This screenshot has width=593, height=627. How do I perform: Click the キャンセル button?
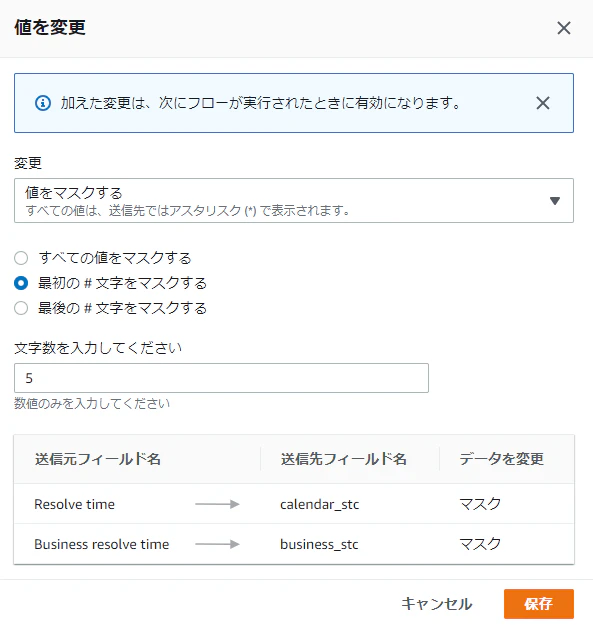437,604
